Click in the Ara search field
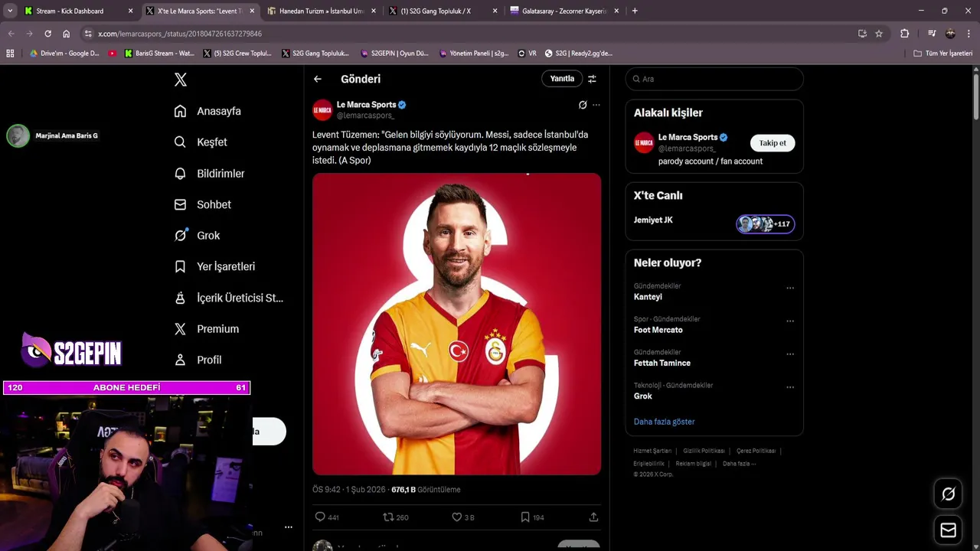980x551 pixels. (714, 79)
